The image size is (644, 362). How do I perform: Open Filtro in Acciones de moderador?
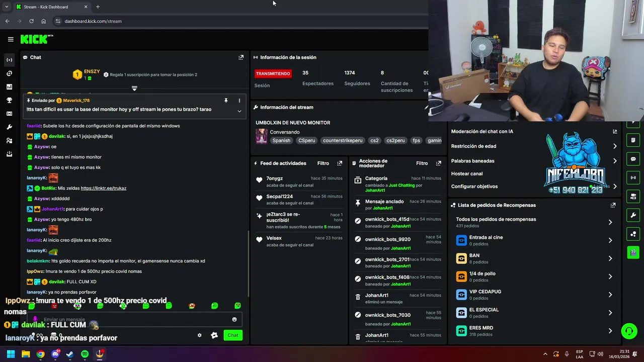(x=422, y=163)
